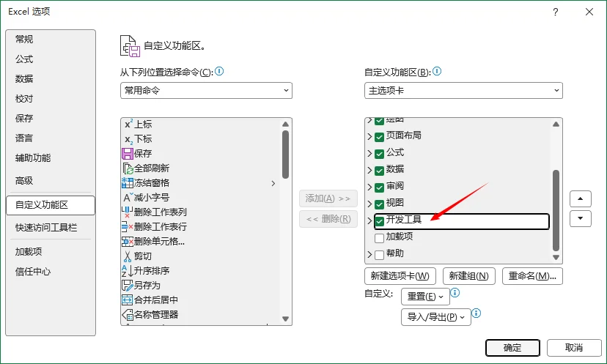Click tabs list scroll-down arrow
Viewport: 607px width, 364px height.
[x=556, y=257]
